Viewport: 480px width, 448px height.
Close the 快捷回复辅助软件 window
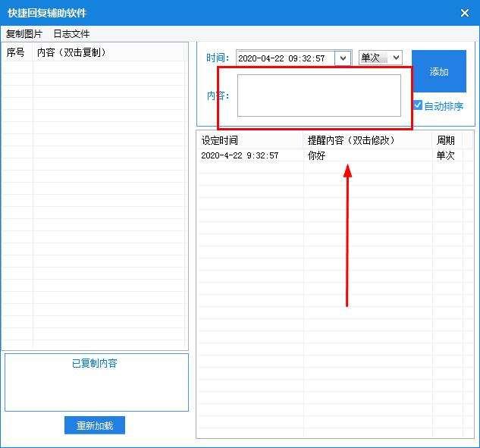[x=465, y=13]
